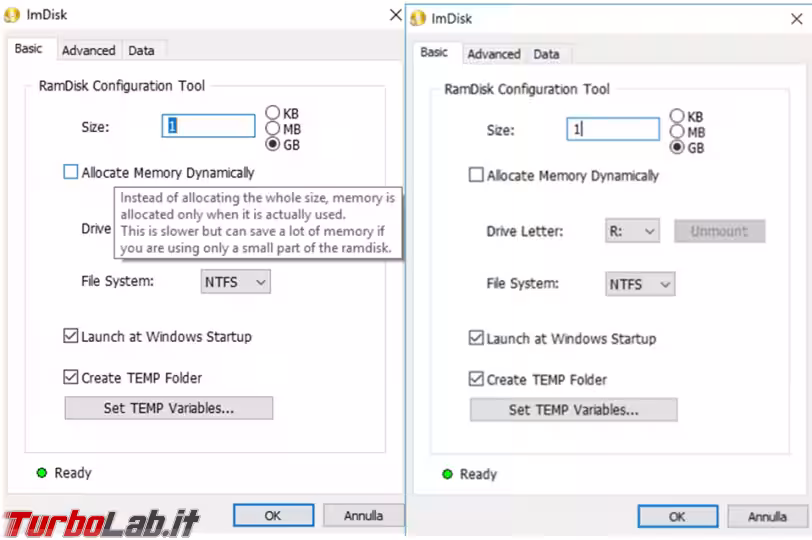Close the left ImDisk window
This screenshot has height=540, width=812.
[395, 15]
